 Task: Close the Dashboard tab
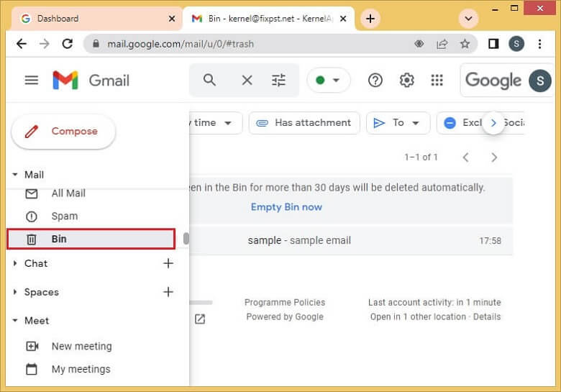(172, 19)
